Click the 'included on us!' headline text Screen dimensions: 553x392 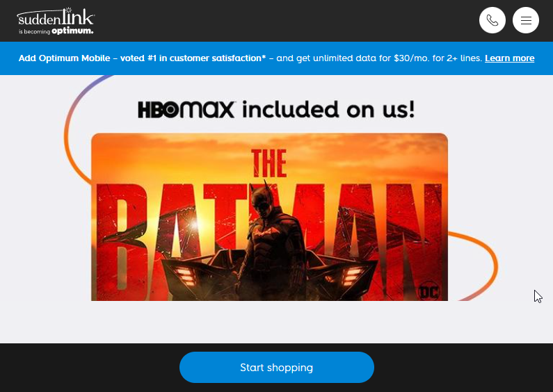pos(328,109)
